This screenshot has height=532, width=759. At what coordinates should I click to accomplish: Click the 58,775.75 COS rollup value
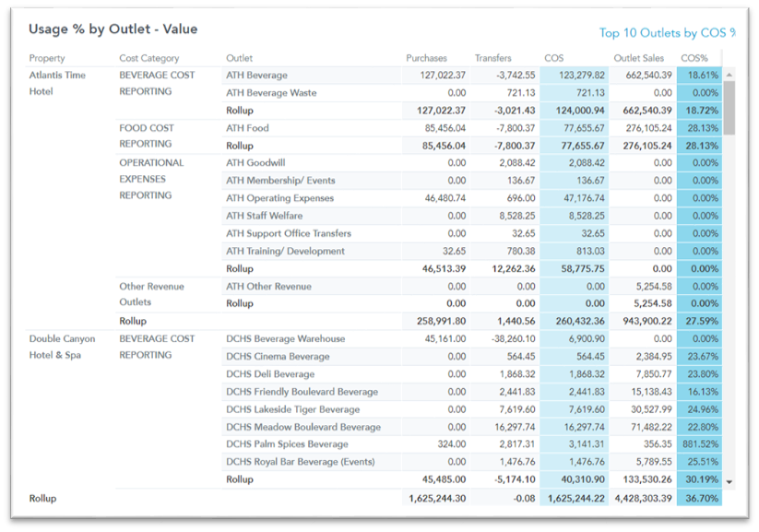583,268
